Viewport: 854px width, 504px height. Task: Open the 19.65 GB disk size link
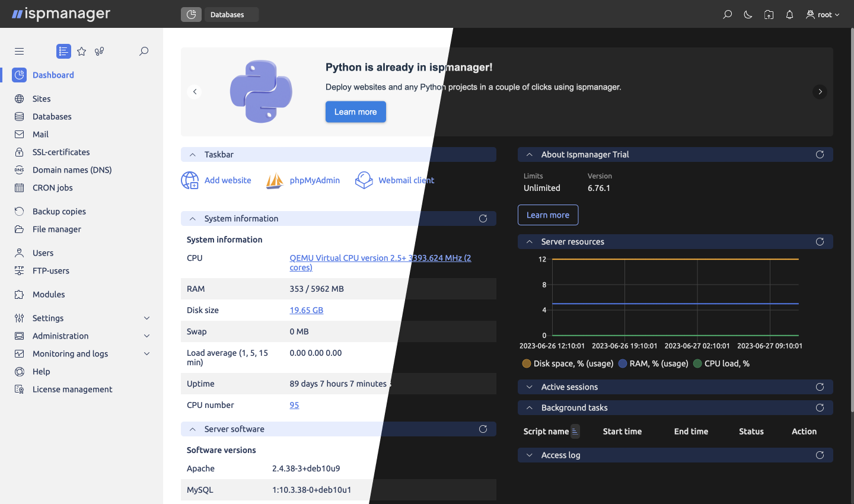[306, 310]
